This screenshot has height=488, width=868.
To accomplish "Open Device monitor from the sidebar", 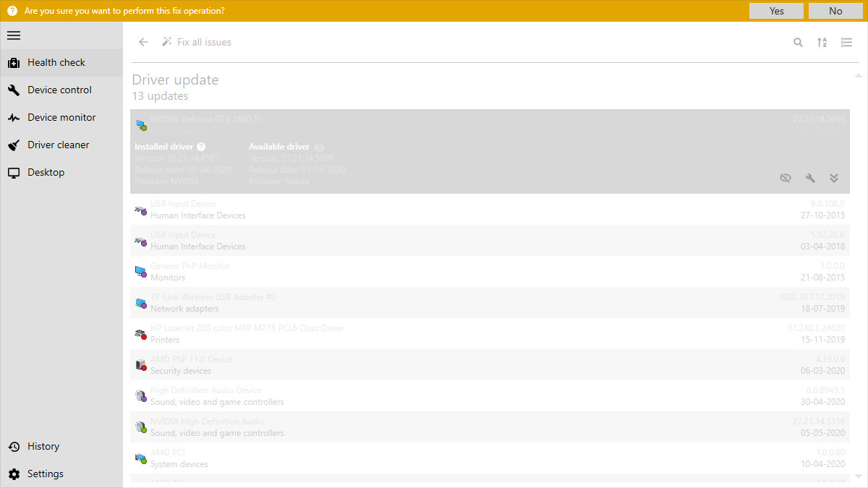I will click(61, 117).
